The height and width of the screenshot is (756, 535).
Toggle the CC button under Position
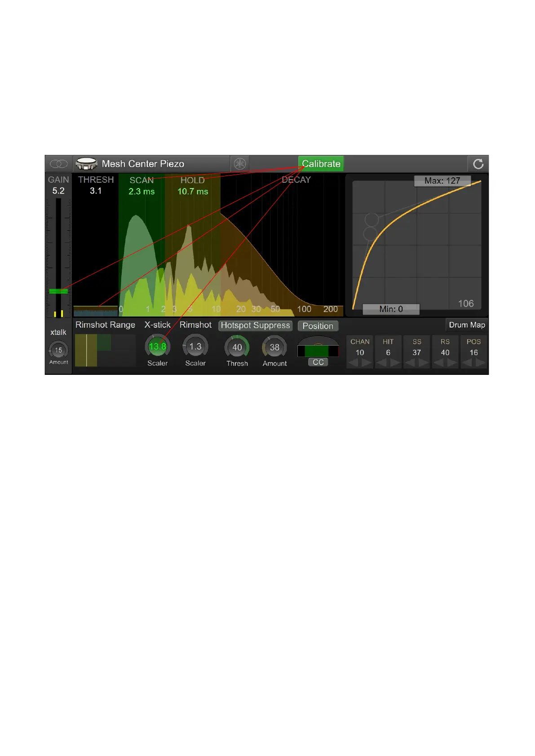(318, 362)
